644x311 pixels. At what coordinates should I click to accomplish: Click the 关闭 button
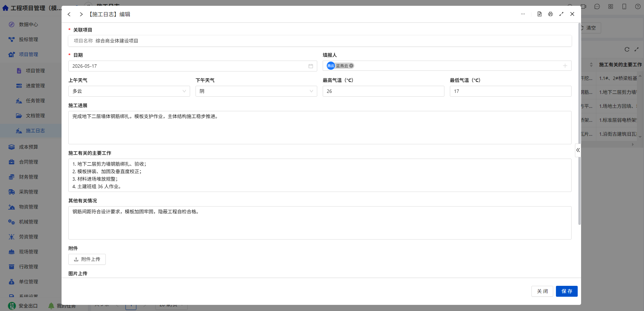[542, 291]
